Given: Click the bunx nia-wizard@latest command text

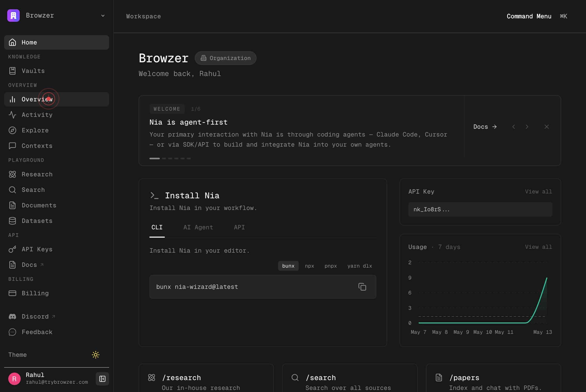Looking at the screenshot, I should click(x=197, y=287).
